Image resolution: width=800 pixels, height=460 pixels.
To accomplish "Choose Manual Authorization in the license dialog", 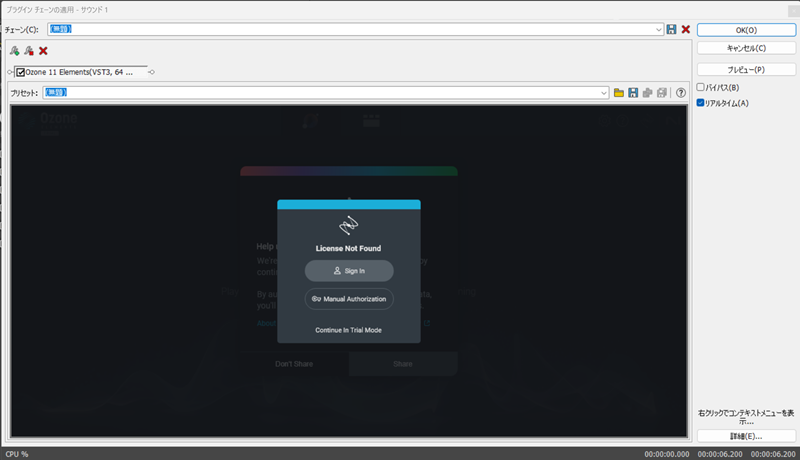I will point(349,299).
